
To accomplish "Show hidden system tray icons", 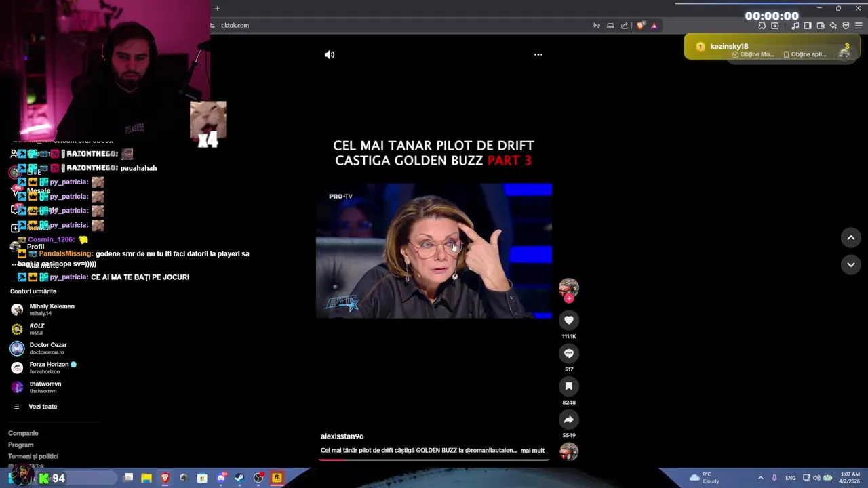I will click(760, 478).
